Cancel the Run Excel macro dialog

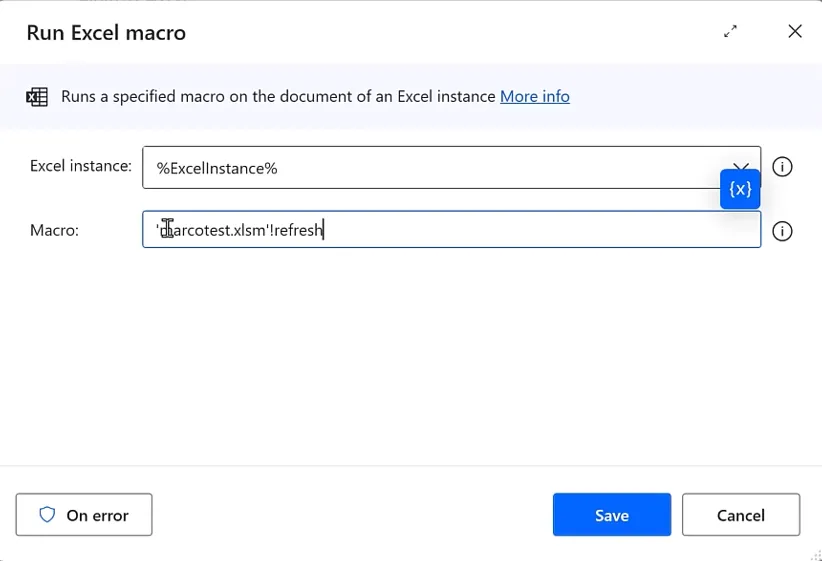pyautogui.click(x=741, y=514)
